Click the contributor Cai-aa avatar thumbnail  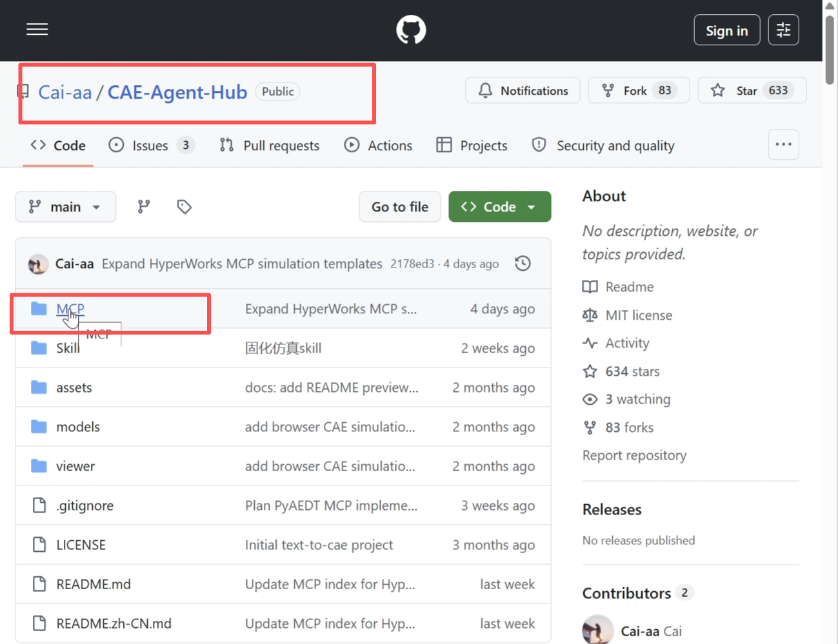point(598,630)
